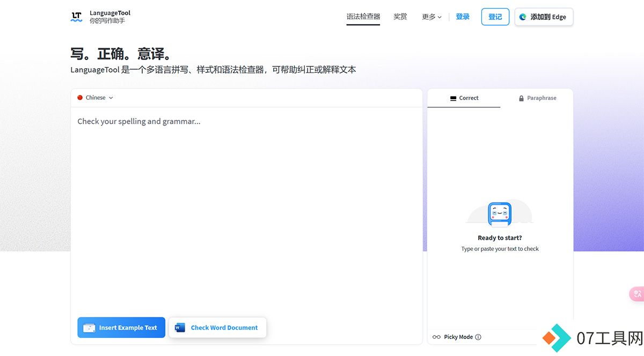This screenshot has height=356, width=644.
Task: Click the 登录 link
Action: (x=463, y=17)
